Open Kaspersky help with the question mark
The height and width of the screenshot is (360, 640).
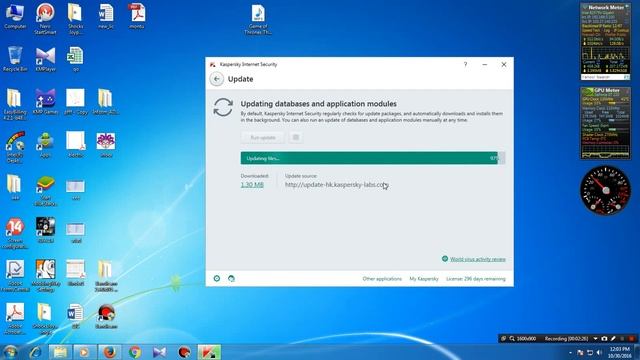(x=465, y=64)
